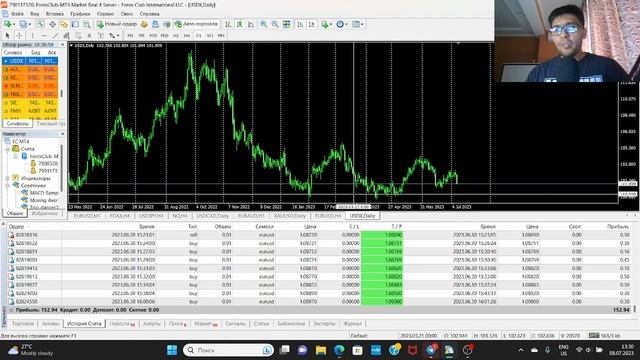Switch timeframe to D1
This screenshot has width=640, height=360.
(198, 36)
